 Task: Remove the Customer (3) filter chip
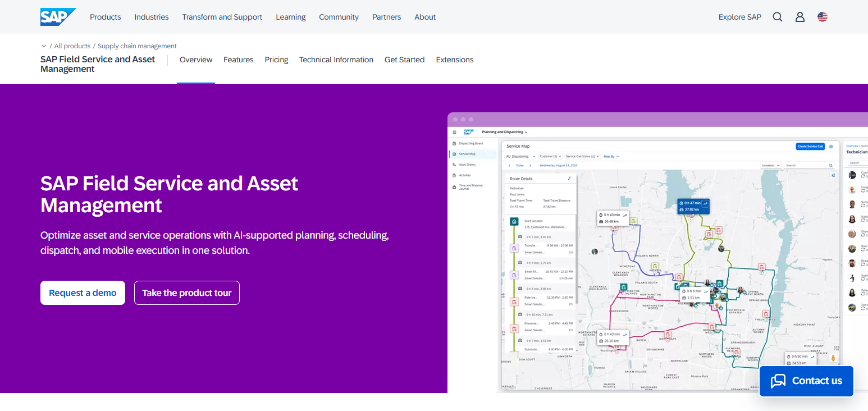point(560,157)
